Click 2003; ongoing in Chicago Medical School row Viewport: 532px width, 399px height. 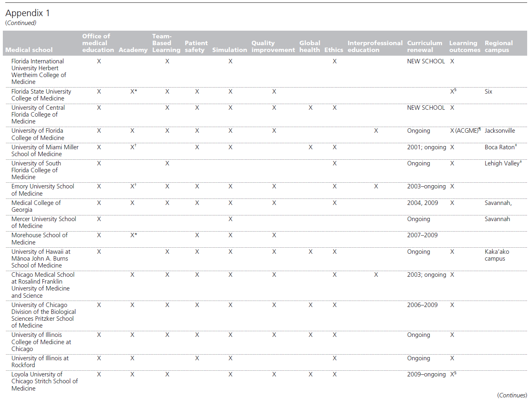pyautogui.click(x=427, y=275)
